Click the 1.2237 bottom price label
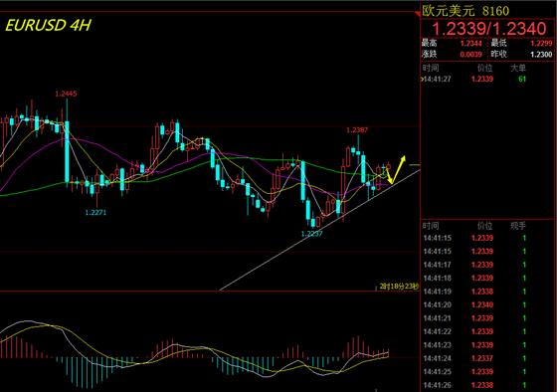Image resolution: width=557 pixels, height=392 pixels. [x=312, y=234]
